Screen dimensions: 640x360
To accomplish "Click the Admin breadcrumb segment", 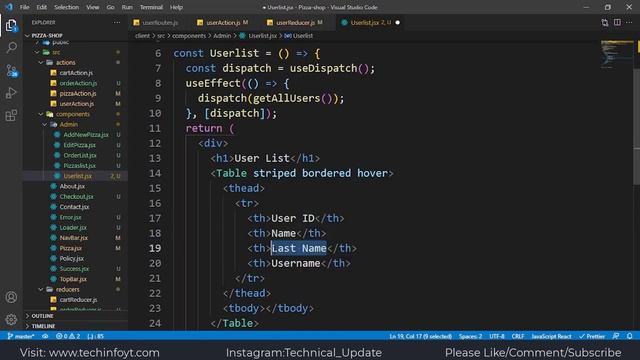I will (x=222, y=36).
